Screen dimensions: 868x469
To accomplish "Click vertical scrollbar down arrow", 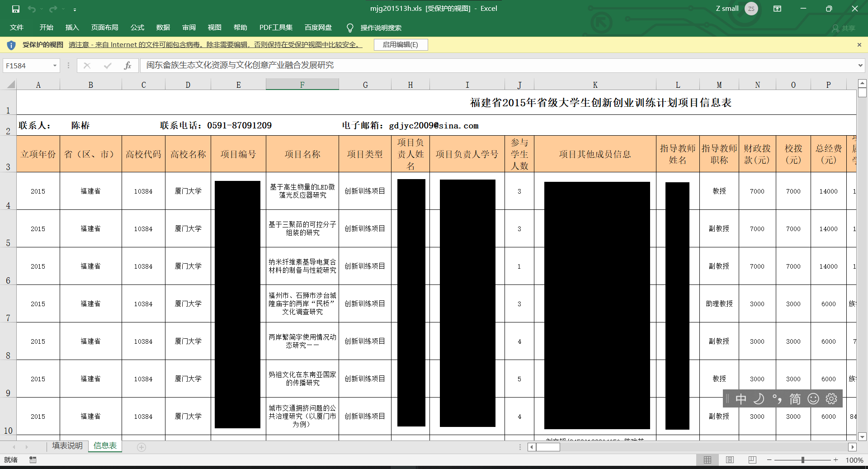I will click(x=862, y=437).
